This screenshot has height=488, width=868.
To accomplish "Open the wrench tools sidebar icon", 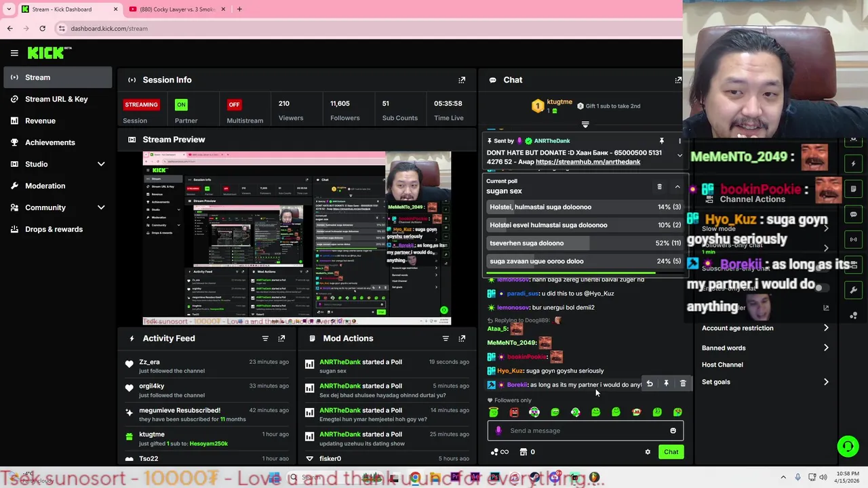I will tap(854, 290).
